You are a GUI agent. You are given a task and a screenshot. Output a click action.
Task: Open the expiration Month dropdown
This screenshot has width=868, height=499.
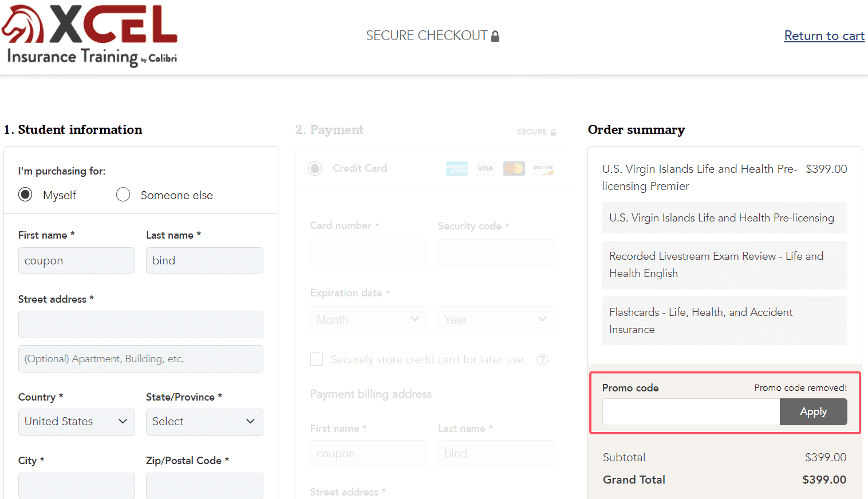(x=368, y=319)
